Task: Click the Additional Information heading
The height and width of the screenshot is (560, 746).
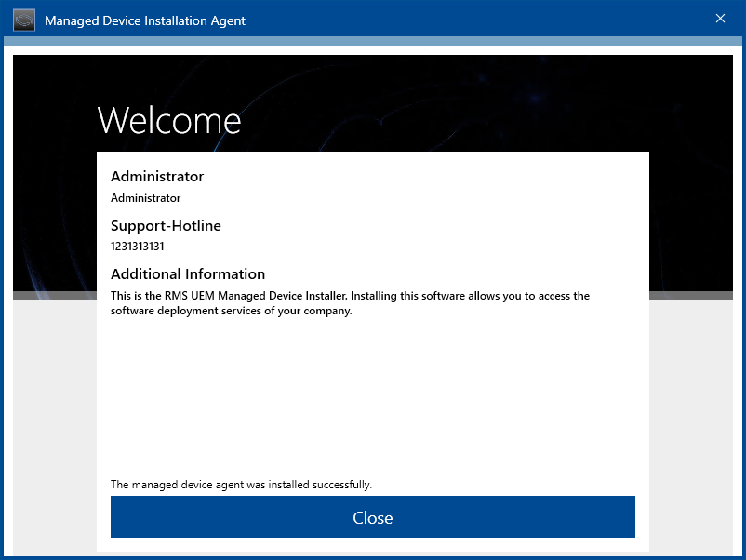Action: pyautogui.click(x=188, y=274)
